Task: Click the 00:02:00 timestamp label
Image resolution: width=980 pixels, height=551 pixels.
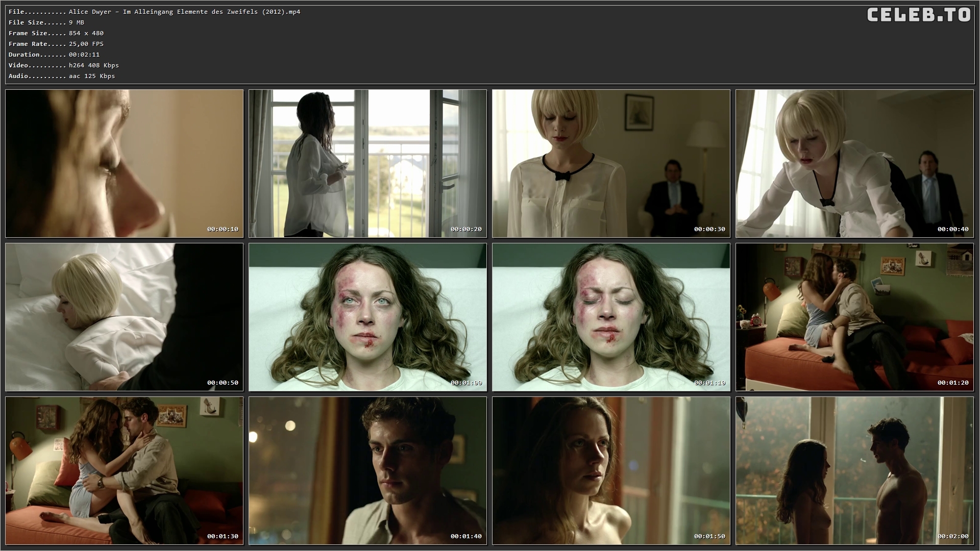Action: click(x=953, y=536)
